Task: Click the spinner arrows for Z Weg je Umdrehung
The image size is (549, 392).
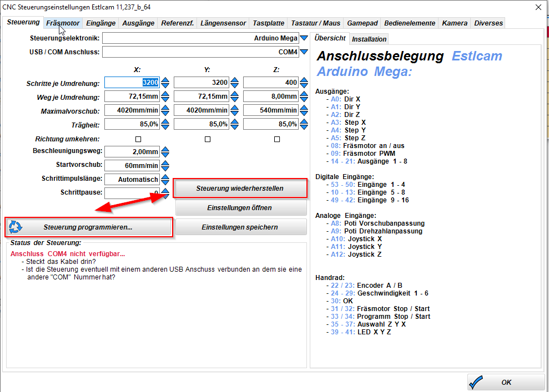Action: pyautogui.click(x=304, y=96)
